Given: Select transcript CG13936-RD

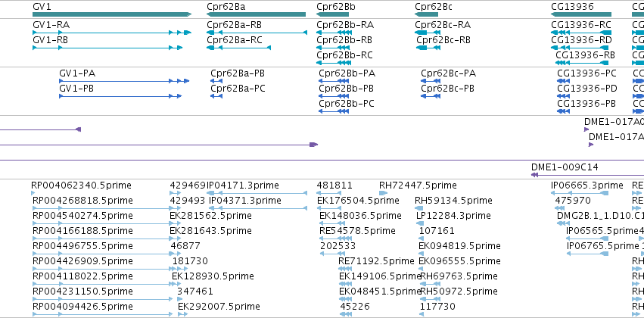Looking at the screenshot, I should click(582, 40).
